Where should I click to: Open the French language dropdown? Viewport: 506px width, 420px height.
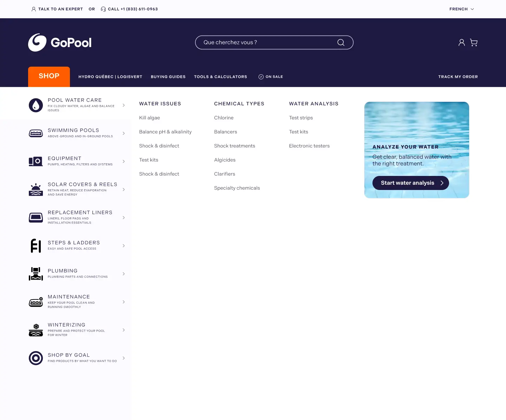point(461,9)
